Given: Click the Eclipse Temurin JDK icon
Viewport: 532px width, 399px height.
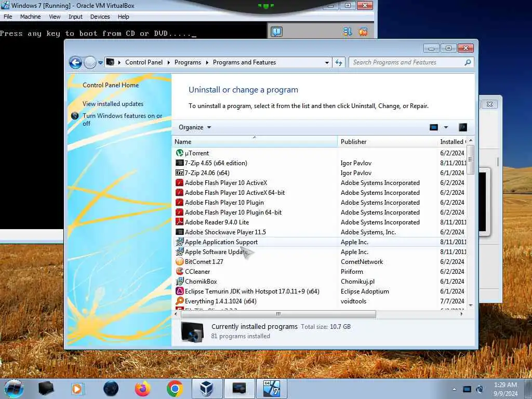Looking at the screenshot, I should coord(179,291).
